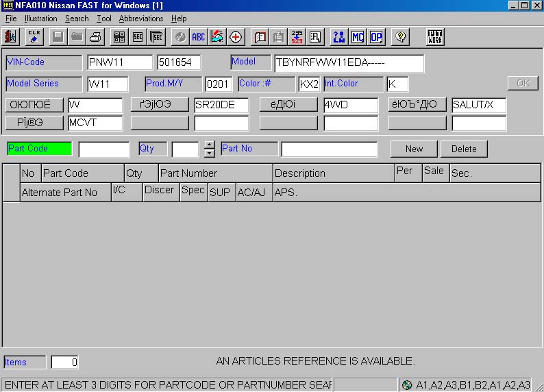Click the blue MC toolbar icon

pos(358,37)
